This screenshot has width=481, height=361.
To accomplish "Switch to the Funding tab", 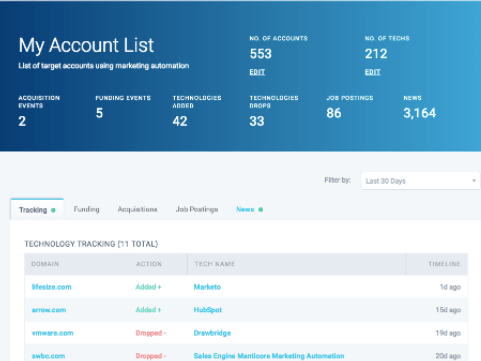I will point(86,209).
